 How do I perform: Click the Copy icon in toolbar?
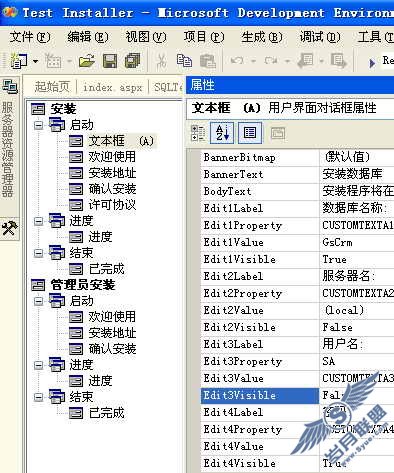[x=184, y=61]
